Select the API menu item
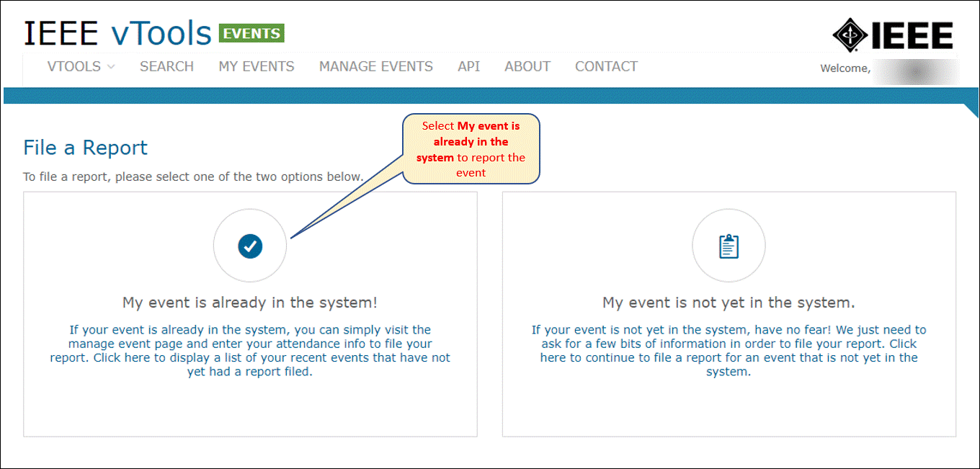 (x=468, y=66)
